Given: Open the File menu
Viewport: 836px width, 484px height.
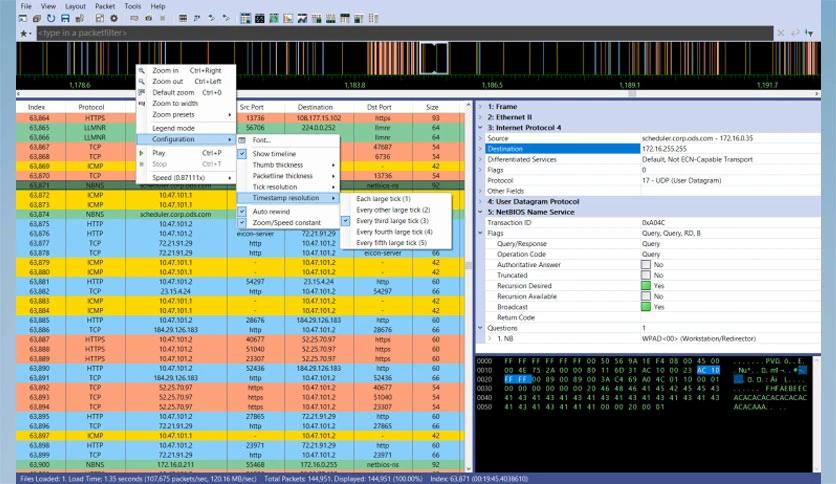Looking at the screenshot, I should click(26, 6).
